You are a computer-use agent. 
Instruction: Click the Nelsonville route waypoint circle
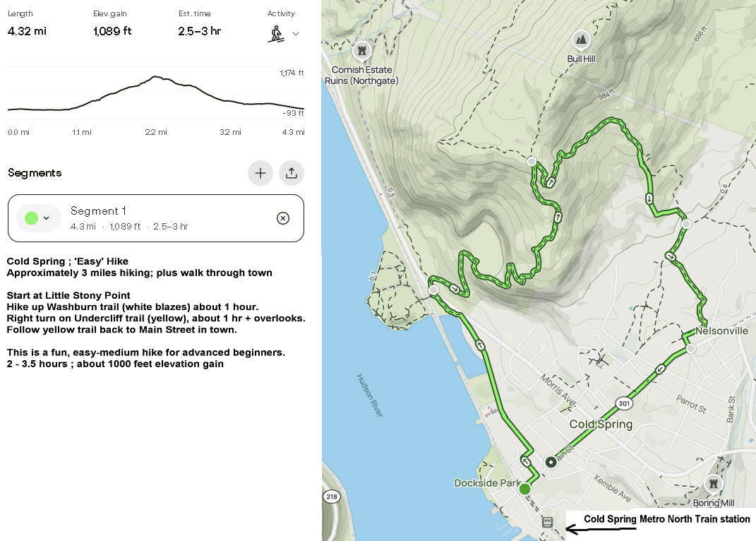click(x=690, y=348)
